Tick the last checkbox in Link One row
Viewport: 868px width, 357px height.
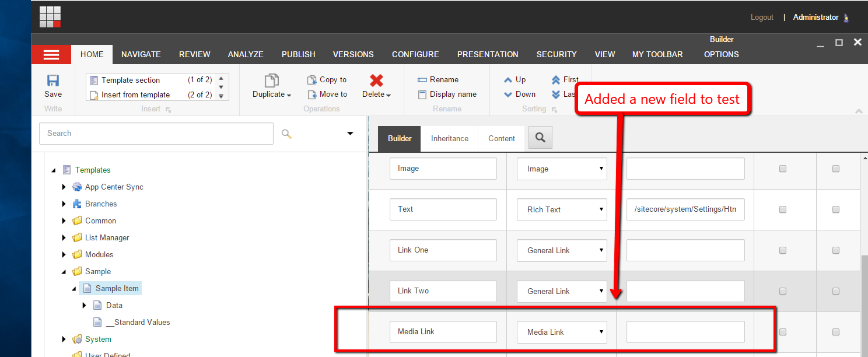point(836,250)
